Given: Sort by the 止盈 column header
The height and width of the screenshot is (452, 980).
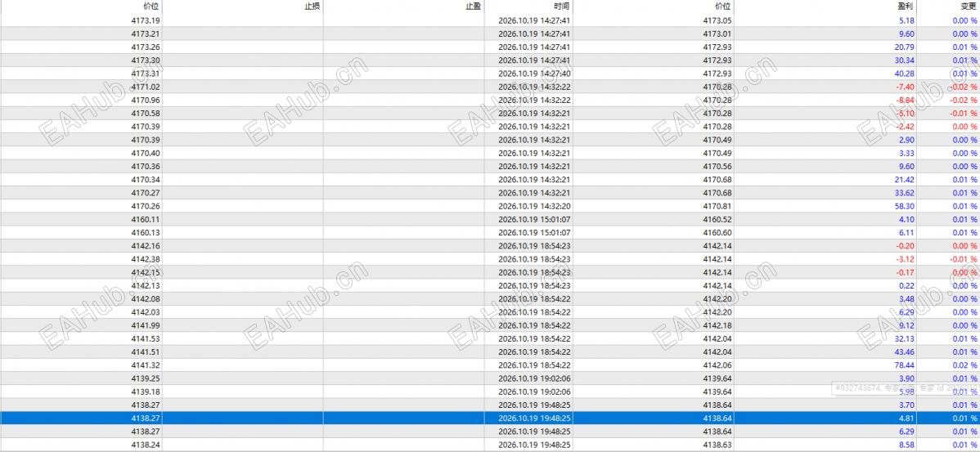Looking at the screenshot, I should pos(473,7).
